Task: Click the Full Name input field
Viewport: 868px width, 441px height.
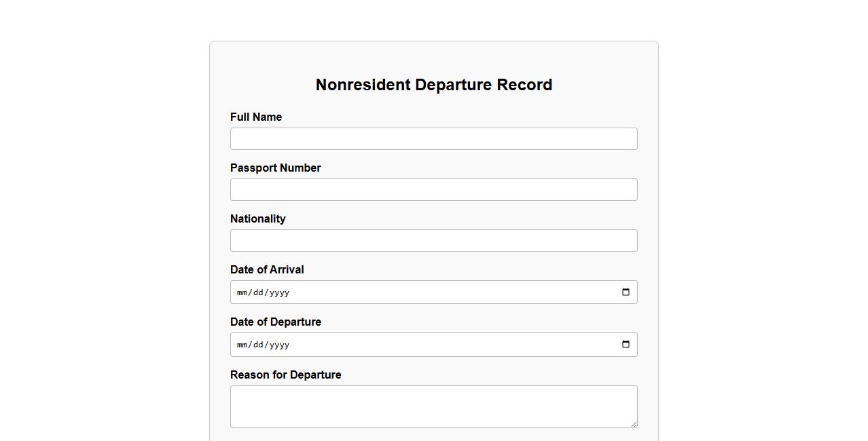Action: click(x=433, y=139)
